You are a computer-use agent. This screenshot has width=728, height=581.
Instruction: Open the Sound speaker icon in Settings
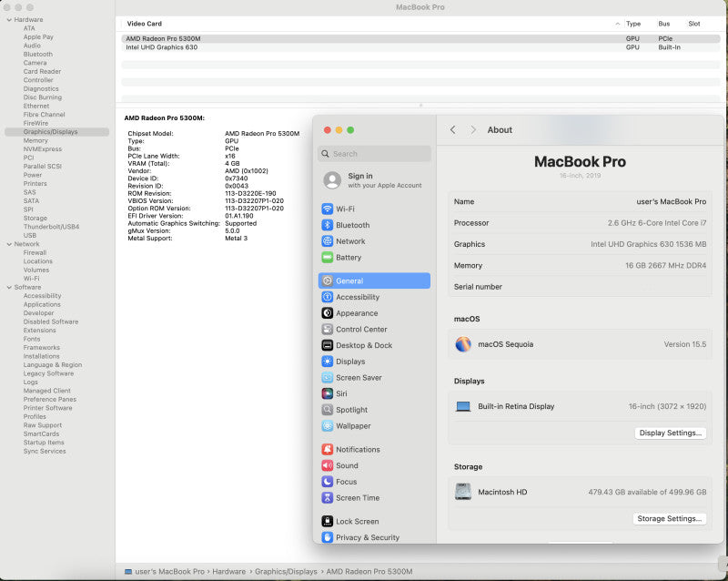328,465
